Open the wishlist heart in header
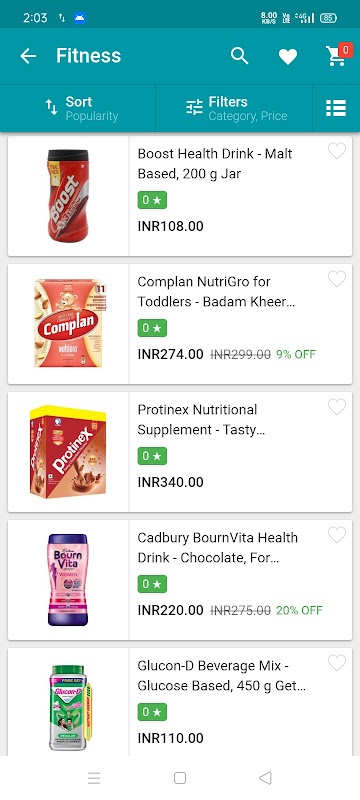This screenshot has height=800, width=360. tap(288, 56)
